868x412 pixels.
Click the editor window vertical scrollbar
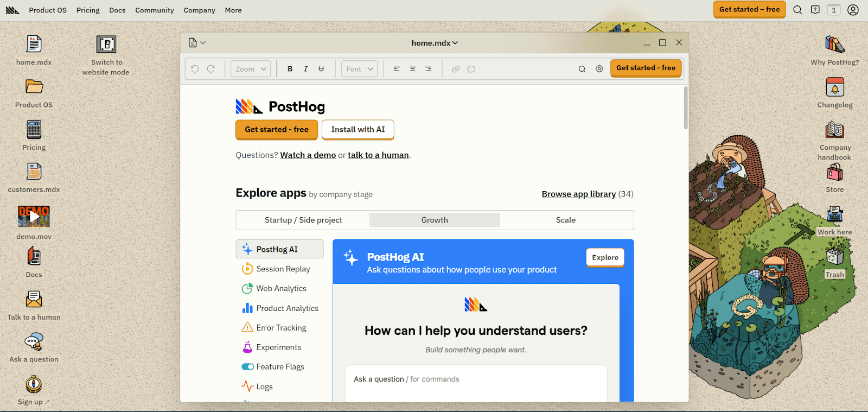click(686, 107)
